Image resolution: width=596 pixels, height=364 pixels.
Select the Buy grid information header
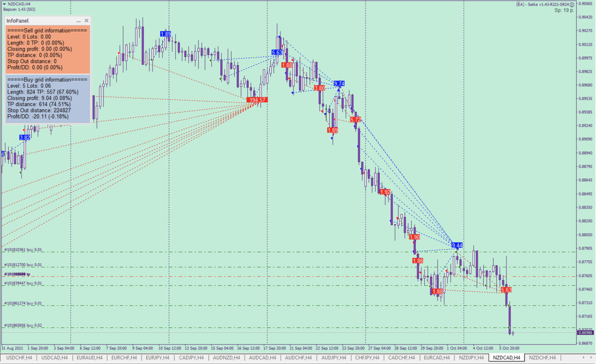pos(47,80)
